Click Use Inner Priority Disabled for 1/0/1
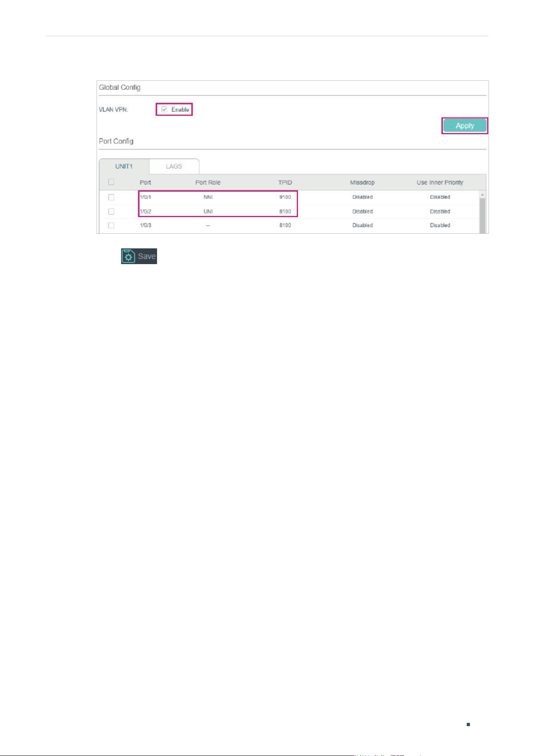The image size is (535, 756). [440, 197]
